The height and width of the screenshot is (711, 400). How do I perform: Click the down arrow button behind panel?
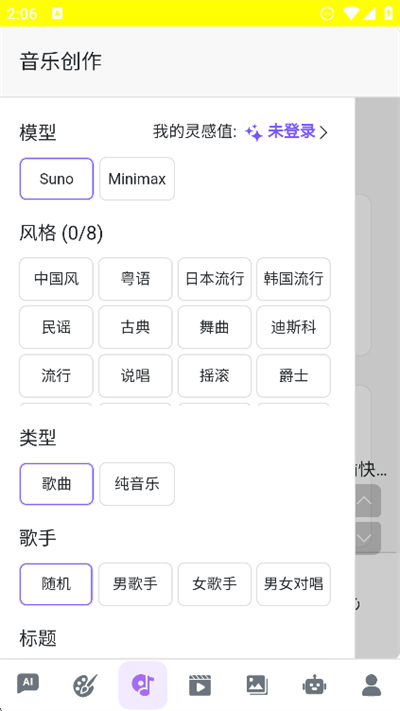365,538
